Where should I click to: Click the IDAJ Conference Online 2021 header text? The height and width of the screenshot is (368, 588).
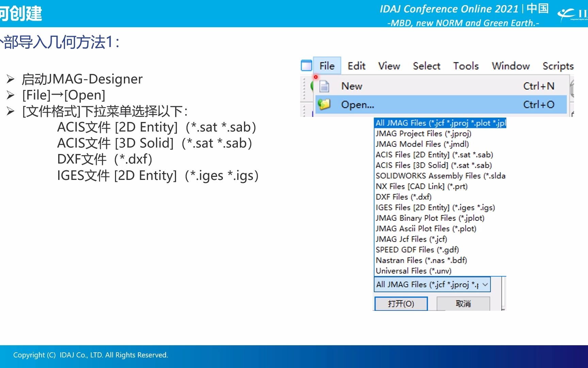point(449,9)
